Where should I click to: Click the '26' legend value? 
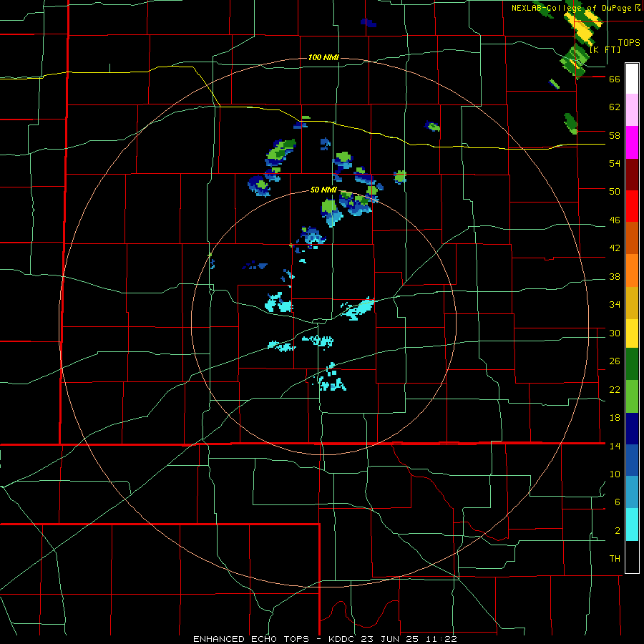tap(615, 361)
